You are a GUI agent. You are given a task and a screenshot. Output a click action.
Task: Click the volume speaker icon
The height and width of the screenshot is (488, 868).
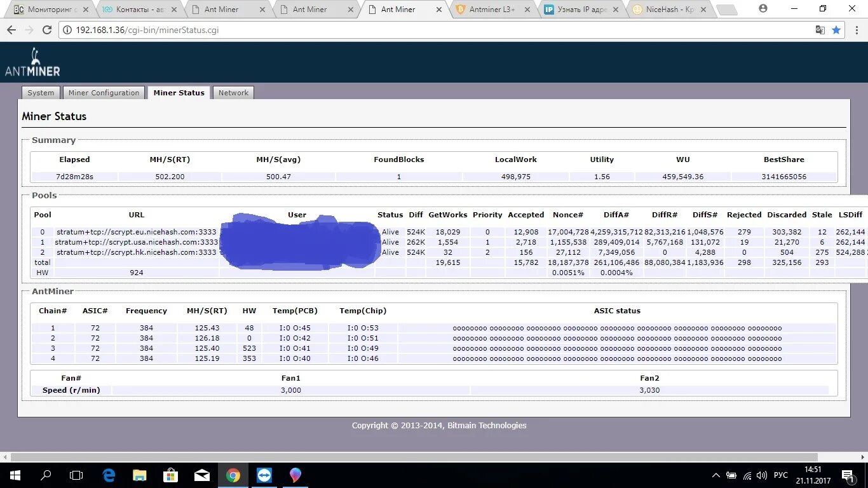coord(763,475)
